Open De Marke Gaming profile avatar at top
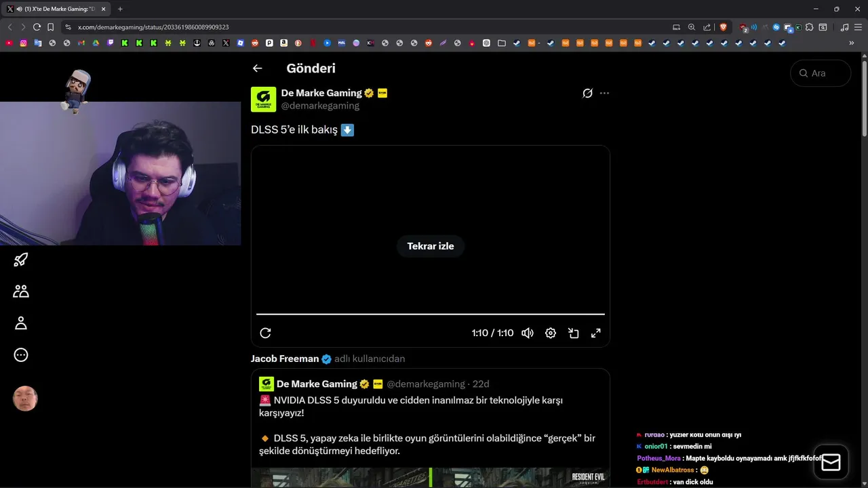 pyautogui.click(x=263, y=99)
